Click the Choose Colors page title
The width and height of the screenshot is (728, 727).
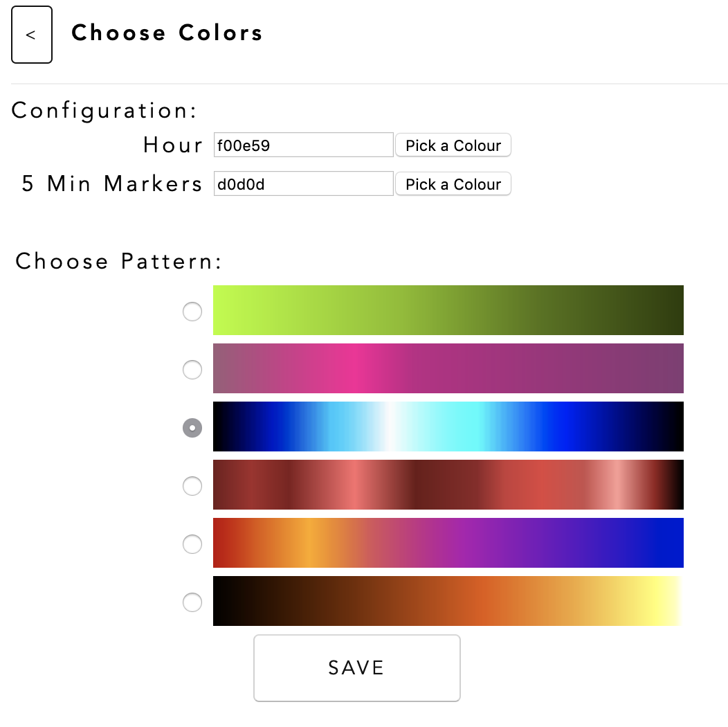[167, 33]
